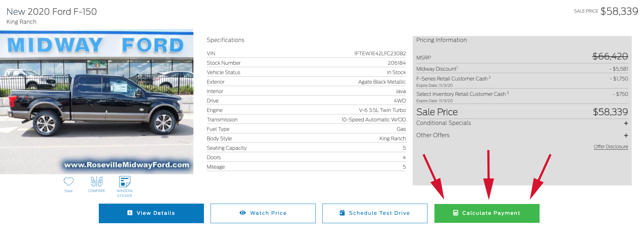Expand Conditional Specials with the plus sign
Image resolution: width=644 pixels, height=226 pixels.
click(626, 123)
